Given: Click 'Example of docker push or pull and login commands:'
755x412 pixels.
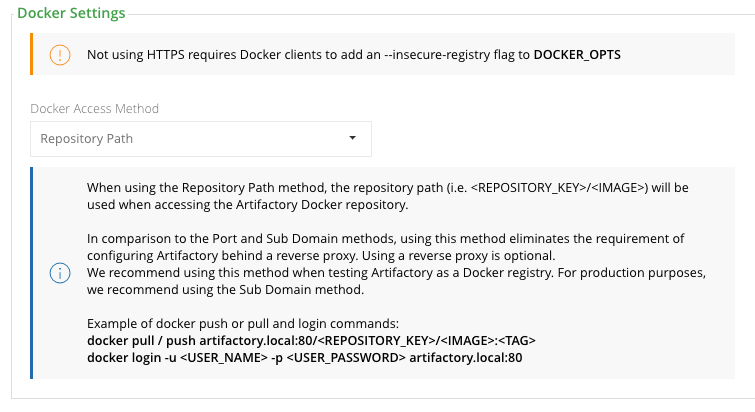Looking at the screenshot, I should point(243,323).
